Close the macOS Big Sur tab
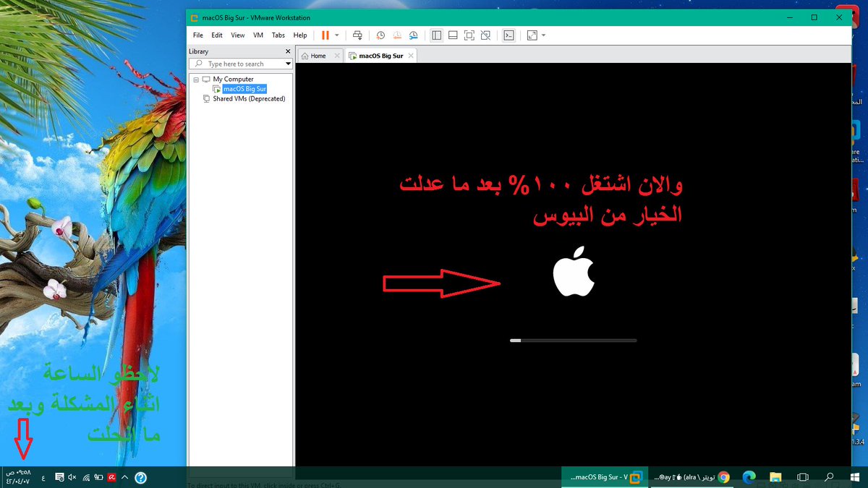868x488 pixels. click(411, 56)
